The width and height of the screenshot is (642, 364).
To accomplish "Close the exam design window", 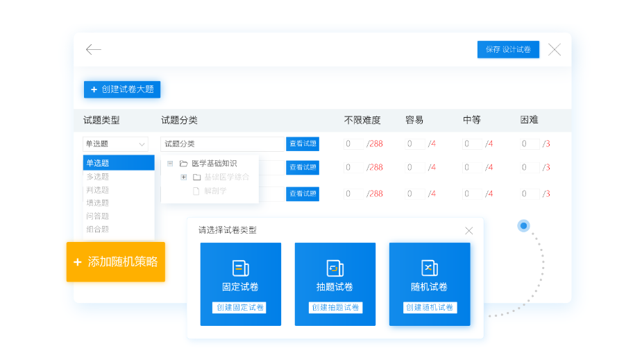I will pyautogui.click(x=555, y=49).
